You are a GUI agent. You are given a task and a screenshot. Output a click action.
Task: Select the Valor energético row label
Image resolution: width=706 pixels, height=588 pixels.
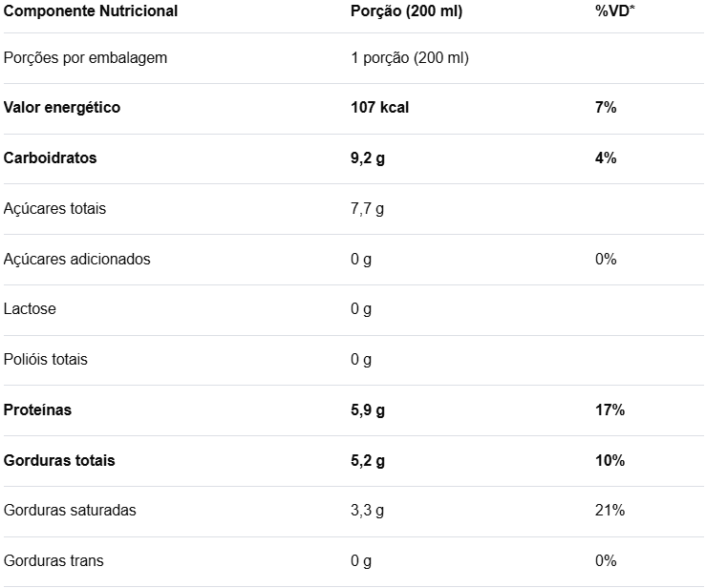(x=62, y=108)
